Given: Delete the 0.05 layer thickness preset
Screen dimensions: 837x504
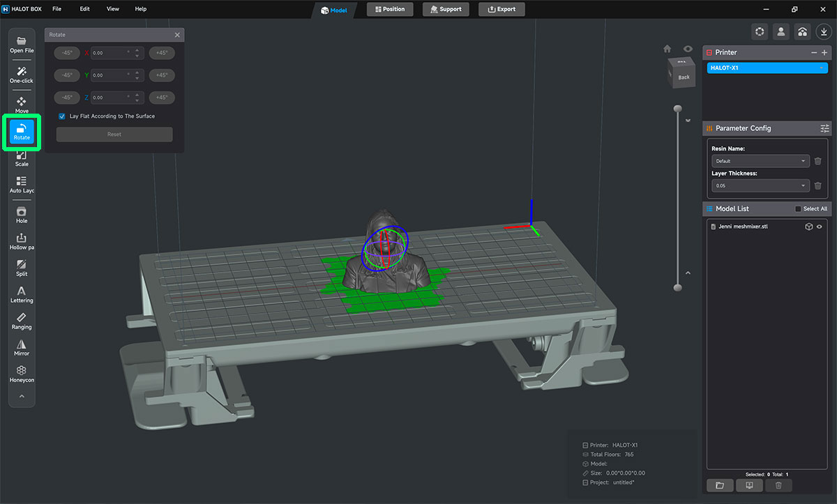Looking at the screenshot, I should (817, 185).
